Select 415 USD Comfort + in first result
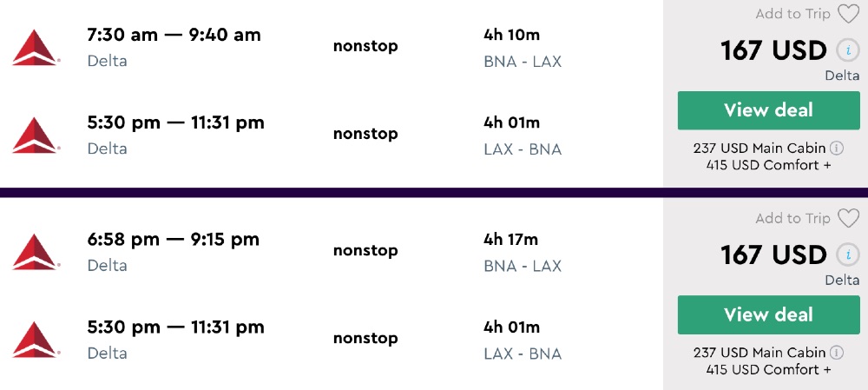This screenshot has height=390, width=868. pos(768,165)
